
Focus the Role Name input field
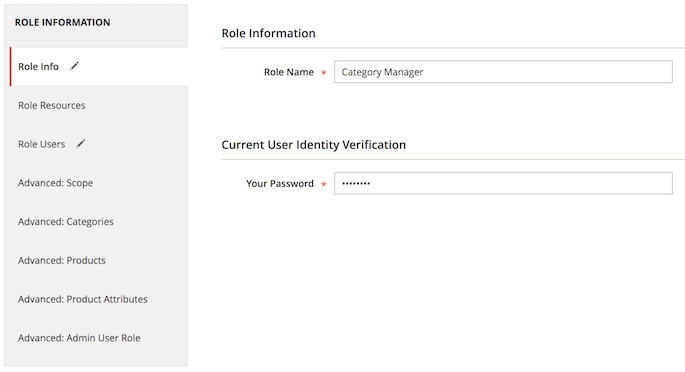[503, 72]
